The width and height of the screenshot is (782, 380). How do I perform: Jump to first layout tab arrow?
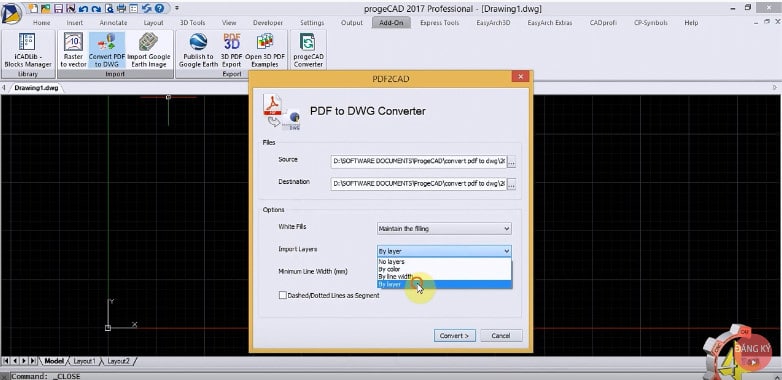point(6,361)
